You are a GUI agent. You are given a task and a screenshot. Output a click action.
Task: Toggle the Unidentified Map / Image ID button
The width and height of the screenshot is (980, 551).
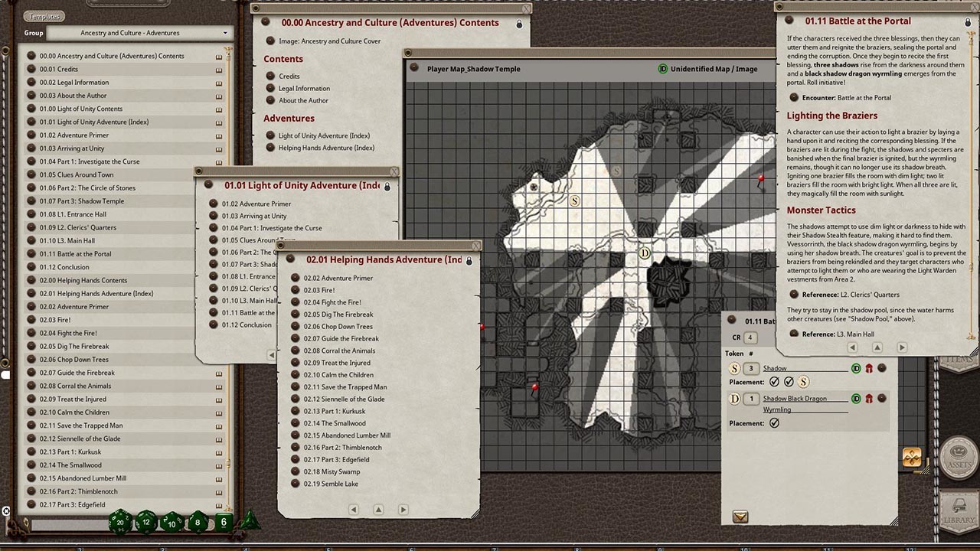point(663,68)
